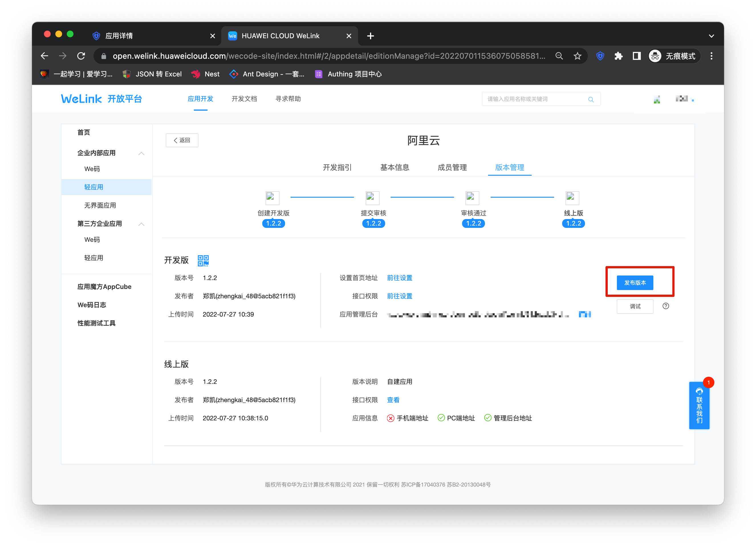Switch to the 基本信息 tab
Image resolution: width=756 pixels, height=547 pixels.
tap(395, 167)
